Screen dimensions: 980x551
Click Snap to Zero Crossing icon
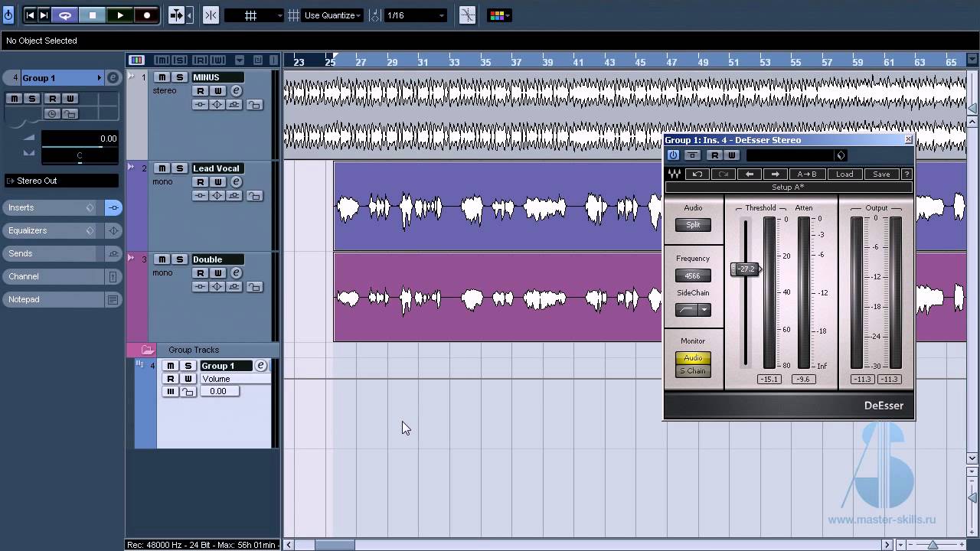[467, 15]
